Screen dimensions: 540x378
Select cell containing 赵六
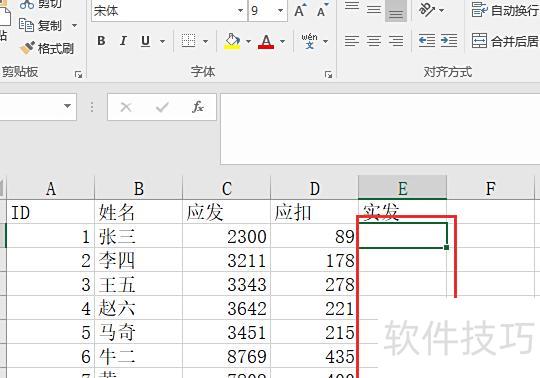[x=138, y=308]
